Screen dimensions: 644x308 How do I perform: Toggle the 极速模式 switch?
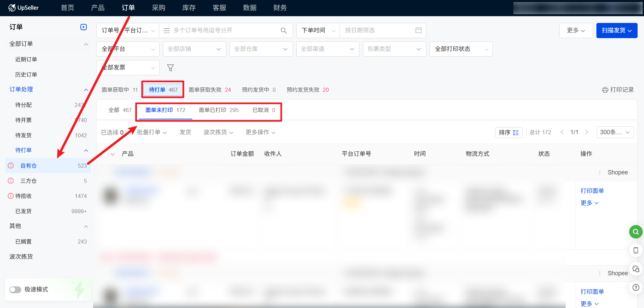click(15, 289)
